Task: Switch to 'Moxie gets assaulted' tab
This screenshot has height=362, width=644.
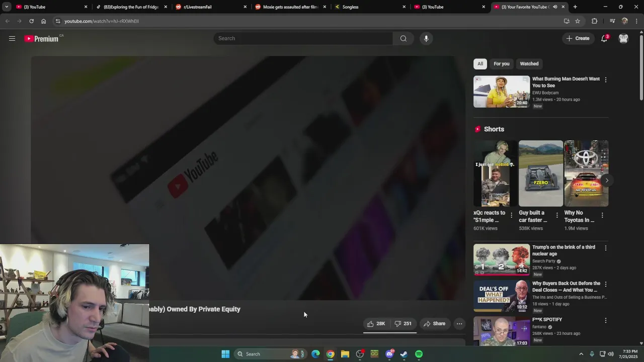Action: [x=290, y=7]
